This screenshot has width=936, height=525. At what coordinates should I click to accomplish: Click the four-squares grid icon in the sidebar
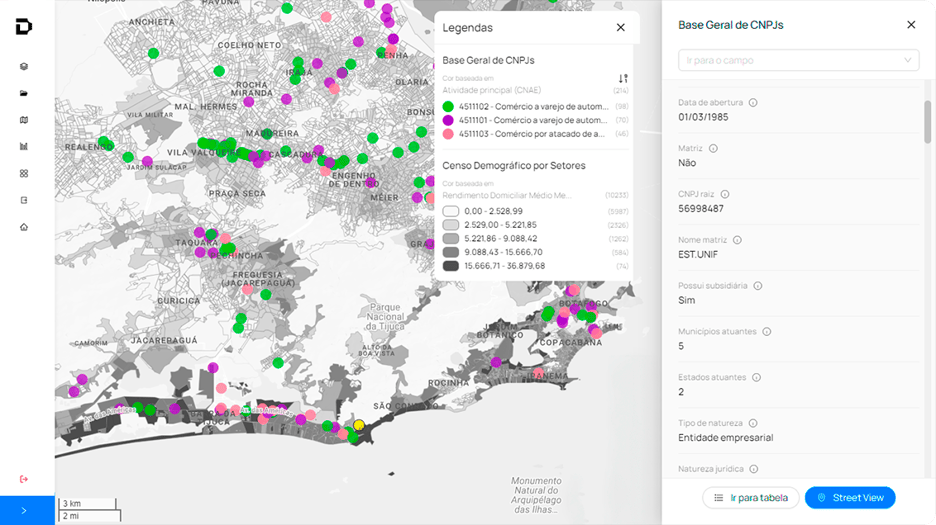24,173
